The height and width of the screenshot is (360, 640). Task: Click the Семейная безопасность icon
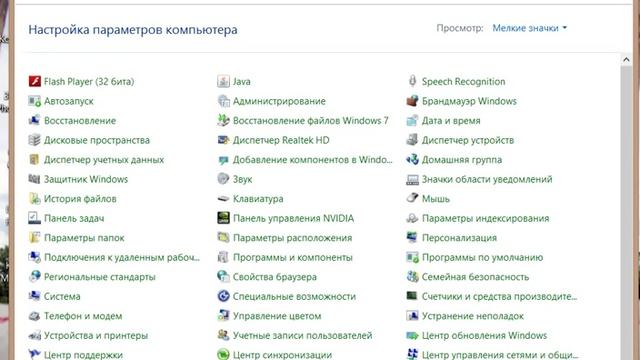coord(412,276)
